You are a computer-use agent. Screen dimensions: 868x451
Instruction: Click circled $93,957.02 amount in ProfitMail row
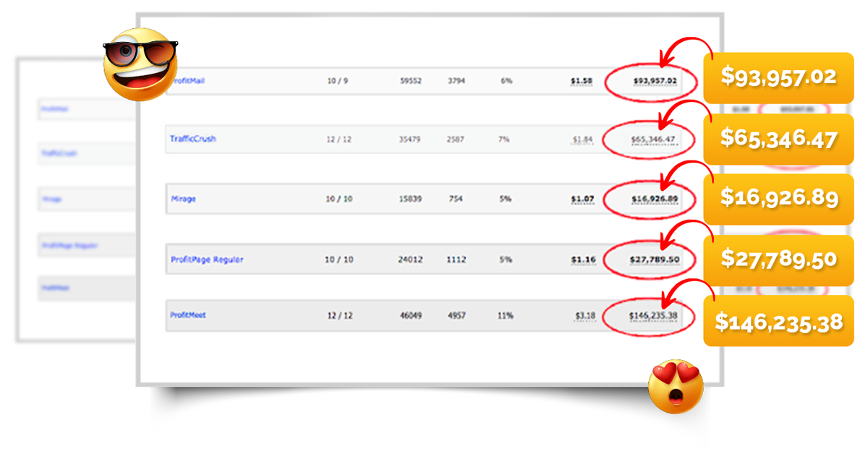point(654,81)
